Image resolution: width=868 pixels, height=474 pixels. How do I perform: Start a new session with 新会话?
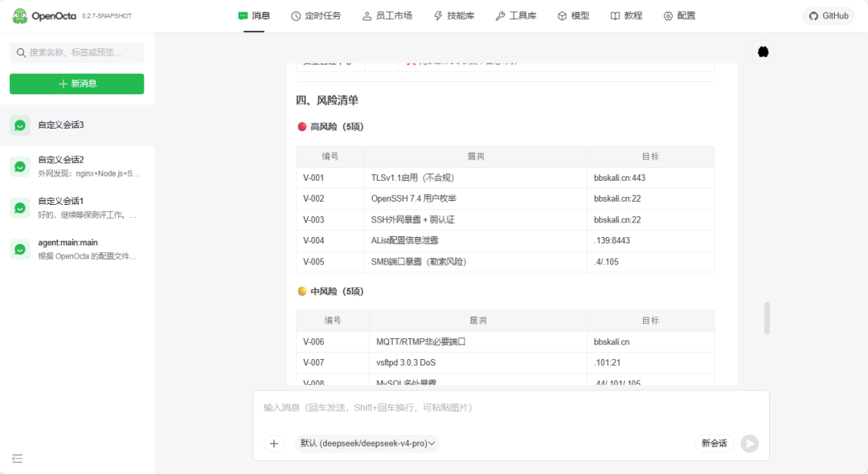tap(714, 443)
